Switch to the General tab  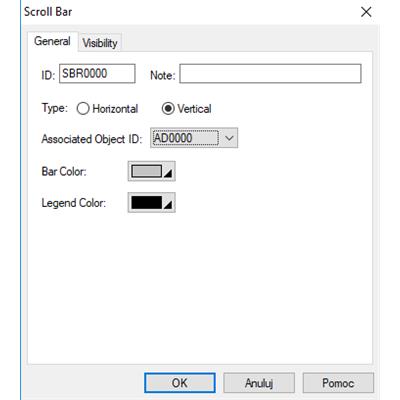click(x=52, y=41)
